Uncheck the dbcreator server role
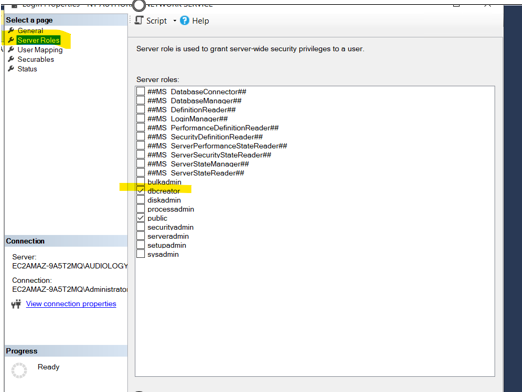Image resolution: width=522 pixels, height=392 pixels. point(141,191)
